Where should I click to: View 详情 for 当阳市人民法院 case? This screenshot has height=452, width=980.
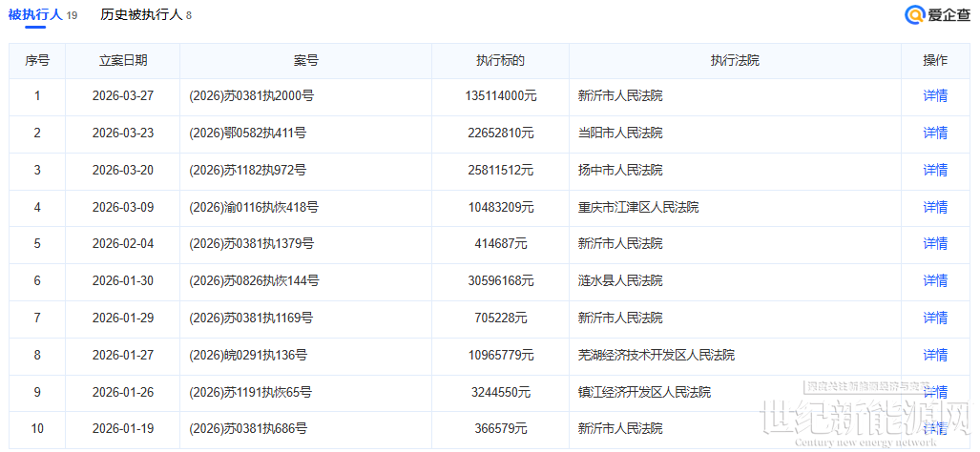point(934,134)
